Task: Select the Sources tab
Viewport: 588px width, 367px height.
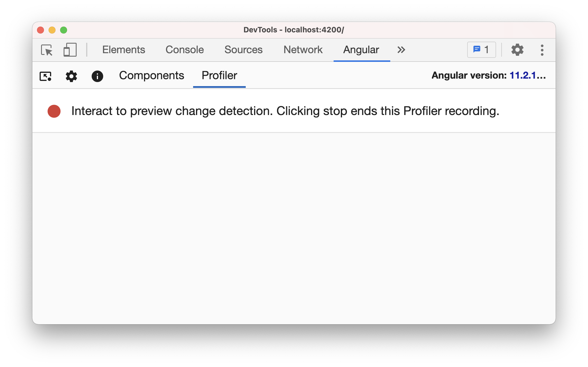Action: (x=243, y=50)
